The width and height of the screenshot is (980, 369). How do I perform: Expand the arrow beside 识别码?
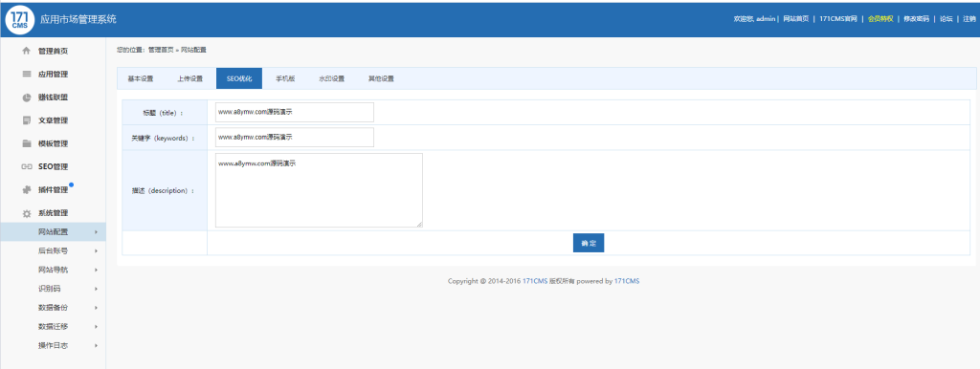96,289
